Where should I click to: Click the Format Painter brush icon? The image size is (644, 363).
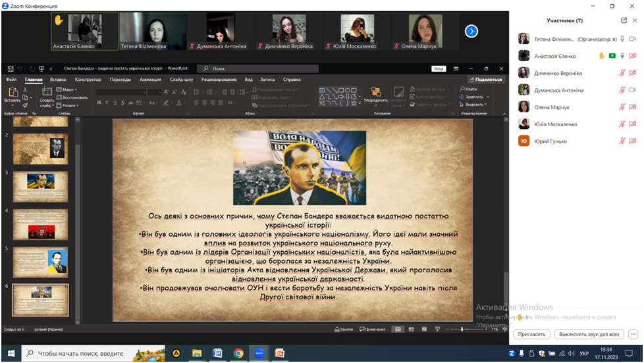[26, 104]
